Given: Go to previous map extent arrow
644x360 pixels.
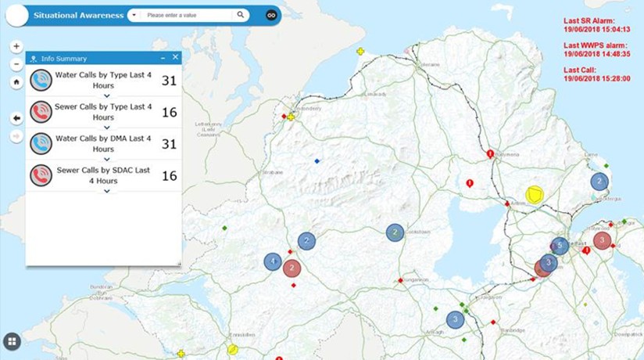Looking at the screenshot, I should coord(16,118).
